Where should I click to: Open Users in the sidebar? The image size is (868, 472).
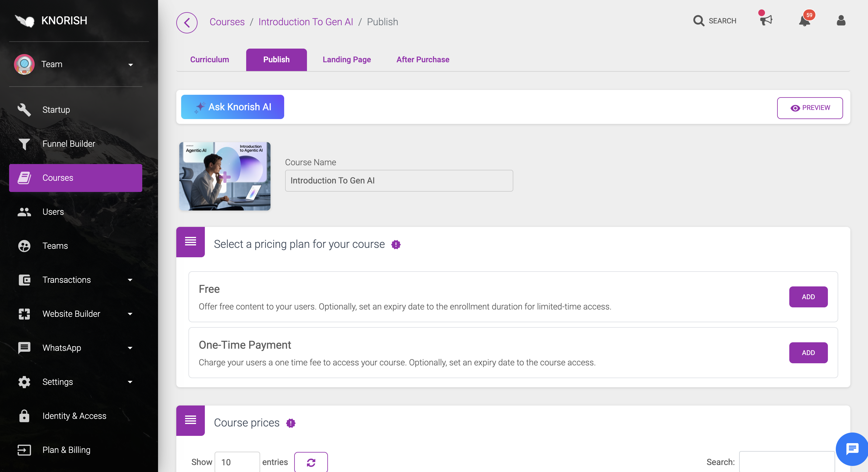(x=75, y=212)
